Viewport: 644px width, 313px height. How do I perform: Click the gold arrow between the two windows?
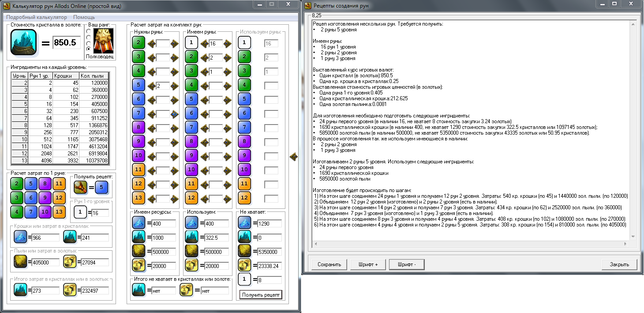pyautogui.click(x=293, y=156)
